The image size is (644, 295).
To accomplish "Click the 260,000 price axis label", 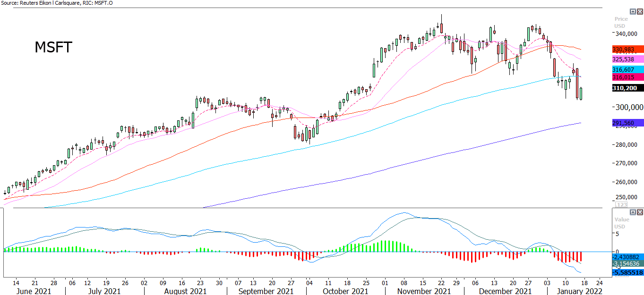I will click(x=627, y=182).
